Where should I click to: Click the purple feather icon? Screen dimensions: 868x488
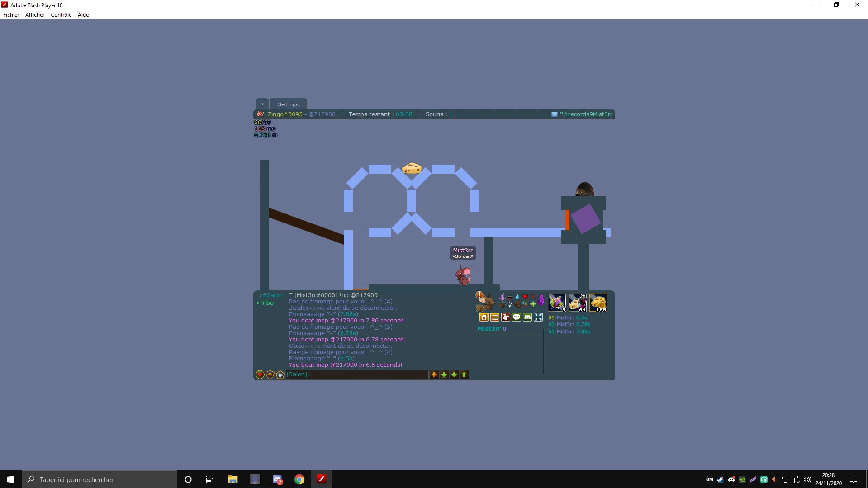tap(541, 300)
